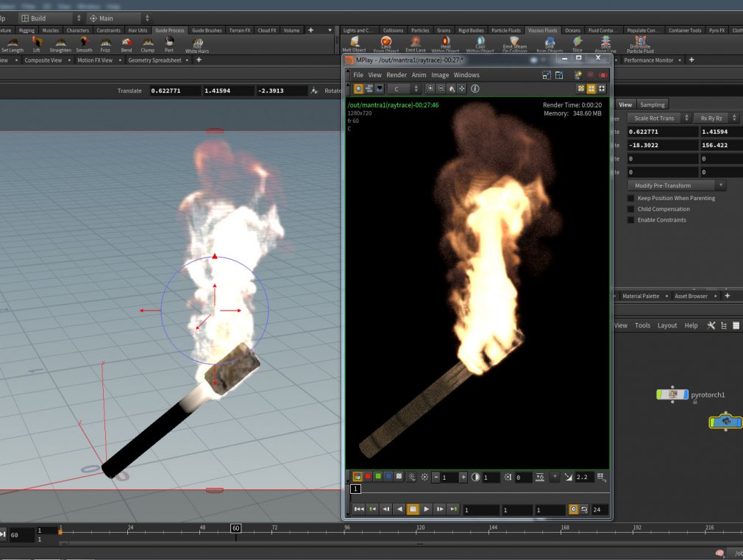The width and height of the screenshot is (743, 560).
Task: Expand the left shelf tab list arrow
Action: [x=330, y=30]
